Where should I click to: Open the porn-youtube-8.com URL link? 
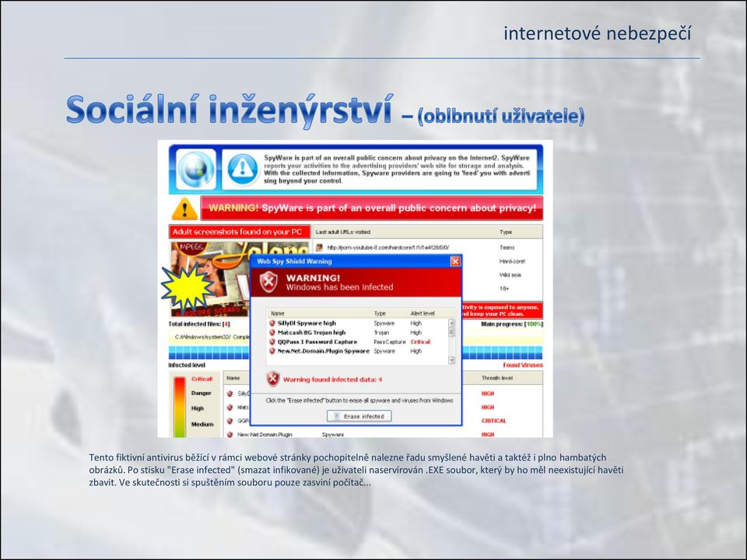388,247
